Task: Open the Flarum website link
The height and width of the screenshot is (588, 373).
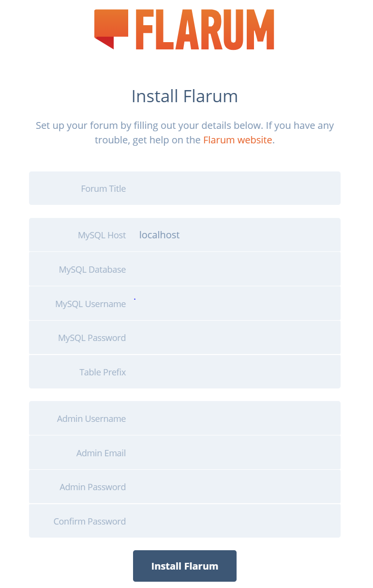Action: 238,140
